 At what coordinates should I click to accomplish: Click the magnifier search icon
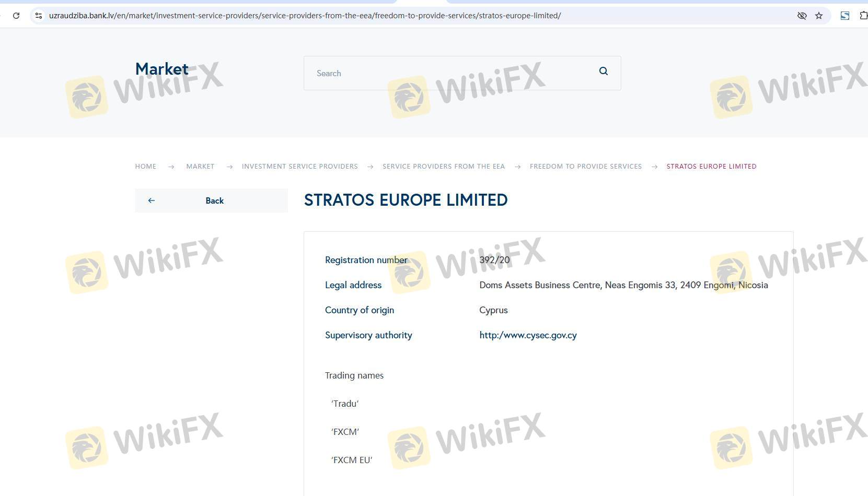pyautogui.click(x=603, y=72)
